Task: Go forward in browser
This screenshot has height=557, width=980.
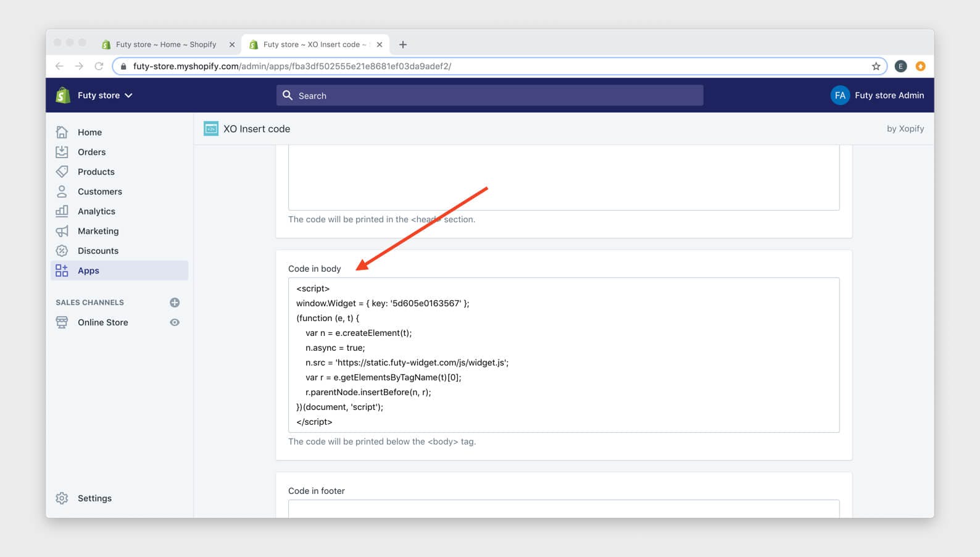Action: tap(79, 66)
